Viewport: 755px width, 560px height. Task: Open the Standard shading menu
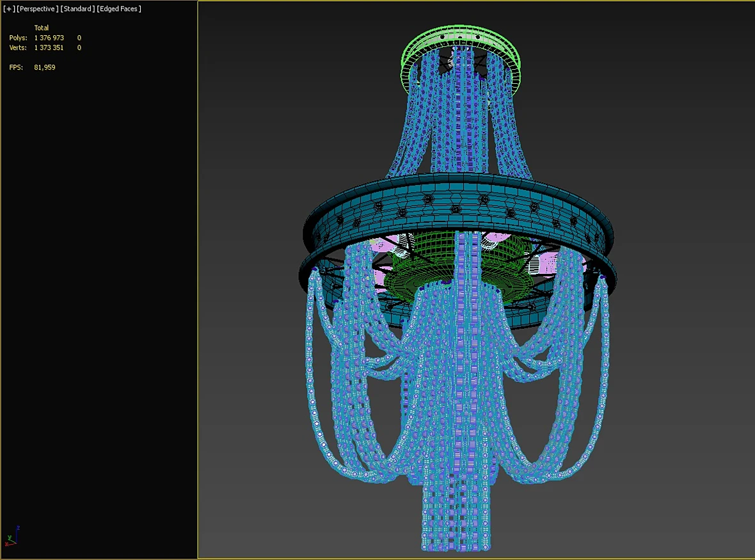[x=77, y=9]
